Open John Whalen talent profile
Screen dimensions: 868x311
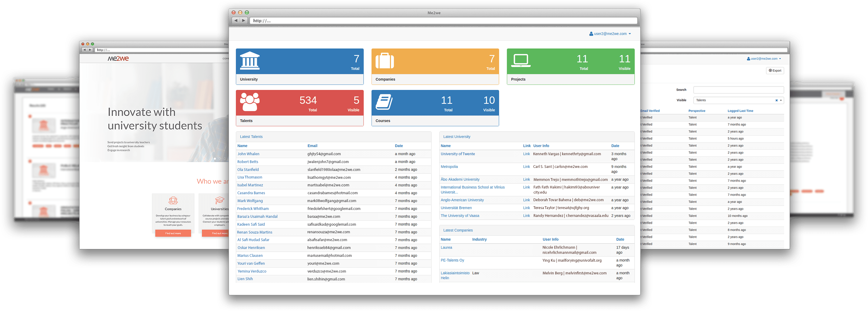[248, 154]
